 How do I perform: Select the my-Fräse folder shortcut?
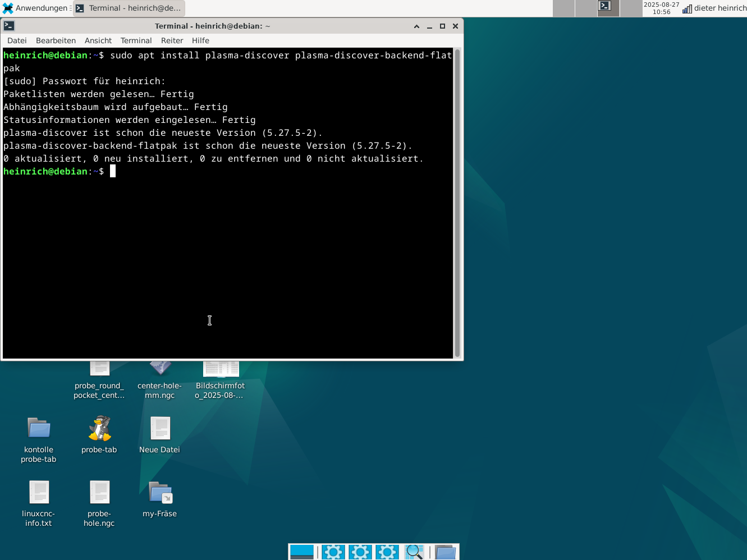click(160, 499)
